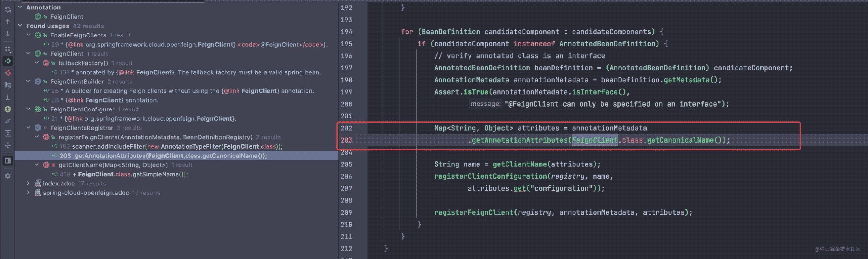Go to next occurrence with down arrow
This screenshot has width=868, height=259.
tap(7, 34)
